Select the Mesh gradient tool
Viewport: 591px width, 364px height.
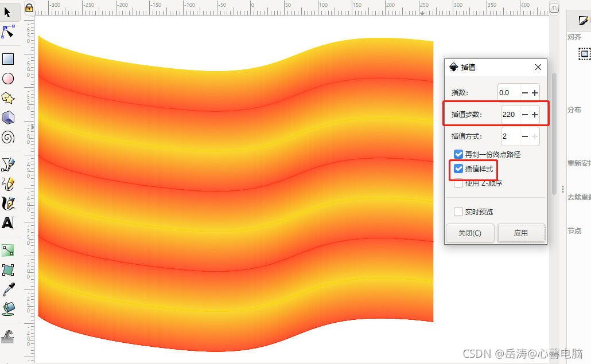point(8,270)
